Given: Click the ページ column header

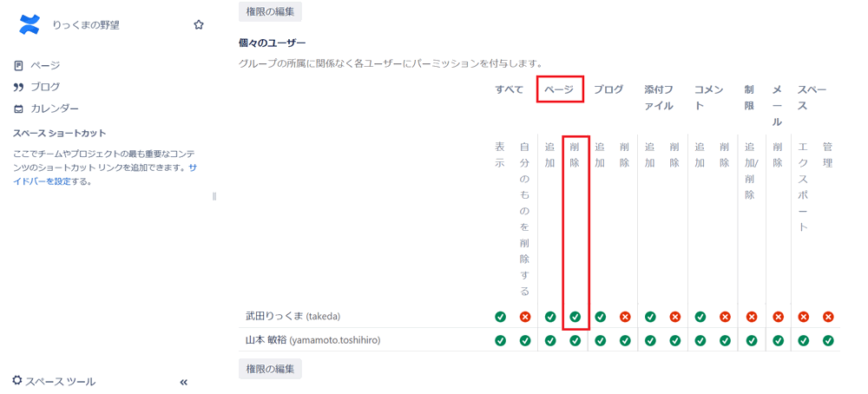Looking at the screenshot, I should 560,89.
